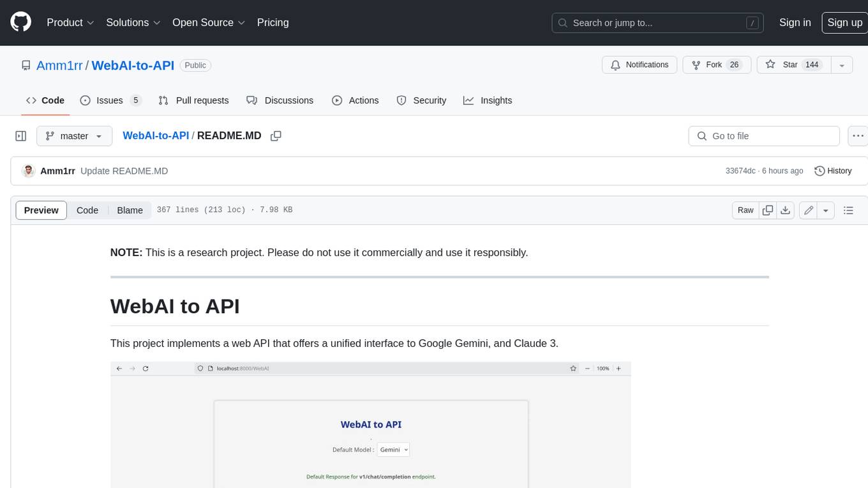This screenshot has height=488, width=868.
Task: Open the master branch selector
Action: click(x=74, y=136)
